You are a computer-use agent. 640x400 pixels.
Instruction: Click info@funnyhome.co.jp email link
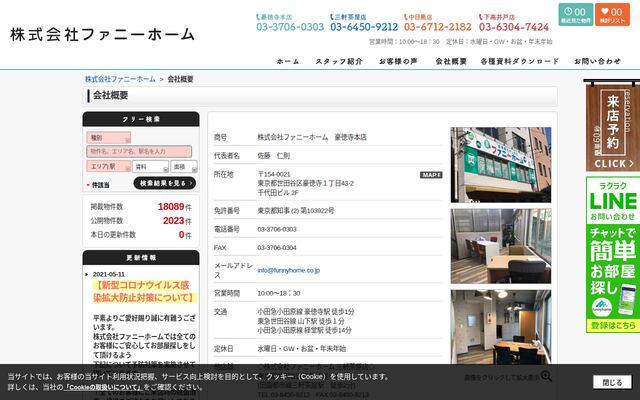[x=289, y=270]
